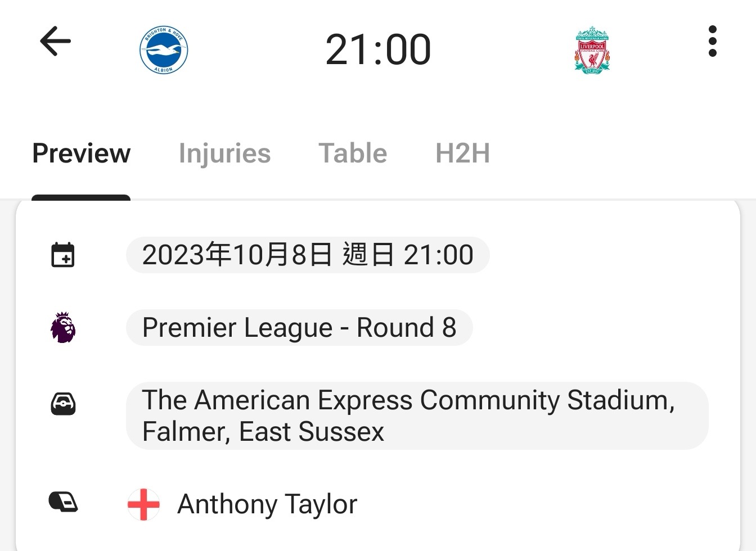756x551 pixels.
Task: Select the match date chip 2023年10月8日
Action: pyautogui.click(x=308, y=255)
